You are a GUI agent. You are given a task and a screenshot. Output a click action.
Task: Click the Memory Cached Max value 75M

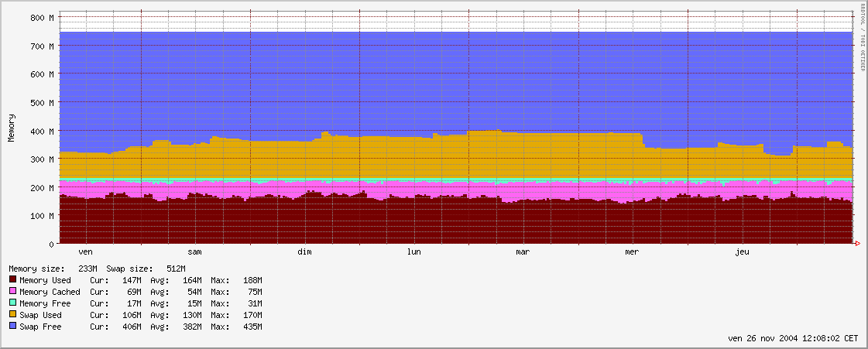[x=255, y=292]
